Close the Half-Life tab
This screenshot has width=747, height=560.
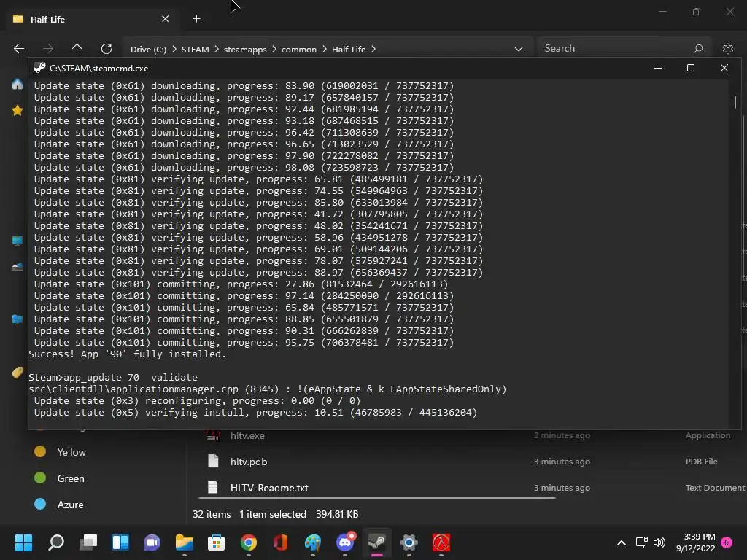[166, 18]
